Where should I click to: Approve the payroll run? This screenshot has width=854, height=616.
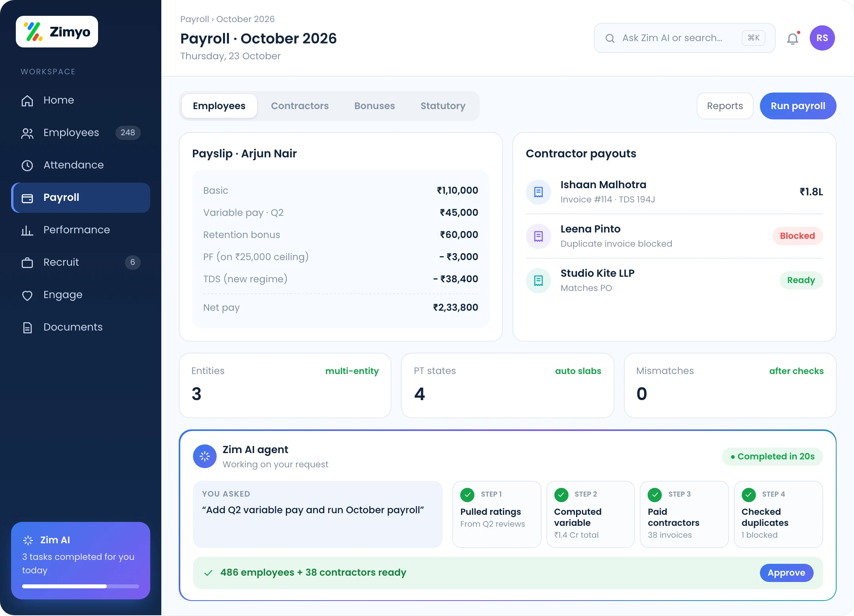786,573
